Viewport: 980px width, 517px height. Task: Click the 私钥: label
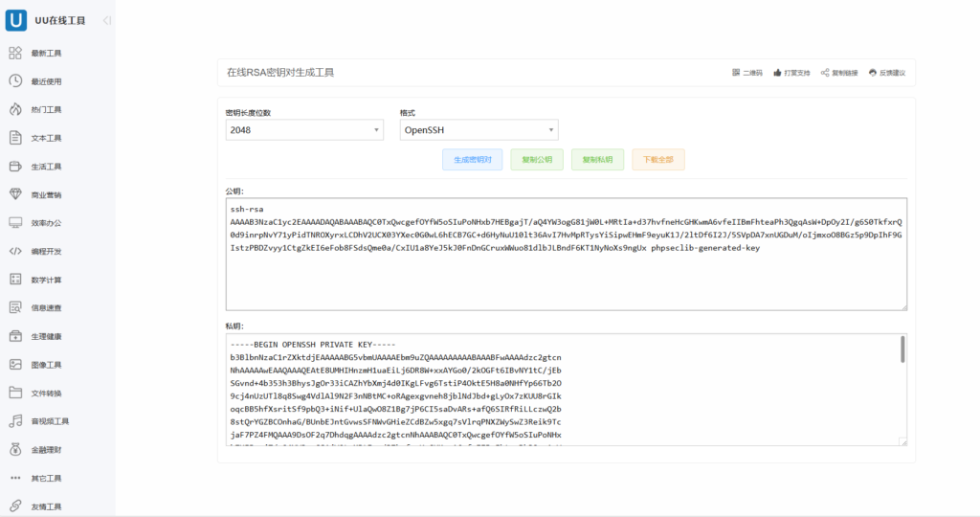point(234,326)
